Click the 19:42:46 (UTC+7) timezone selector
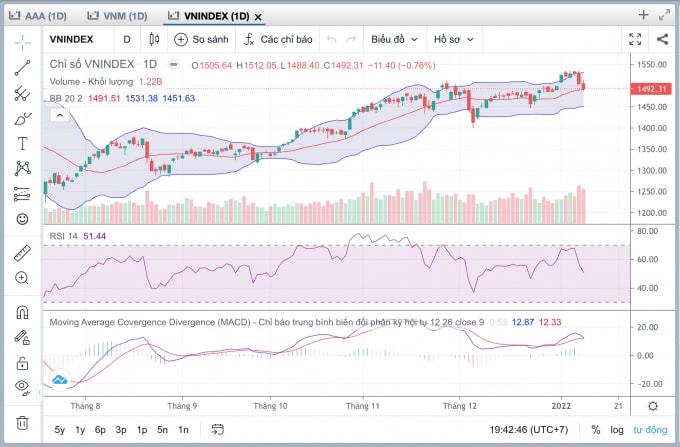The image size is (680, 447). [x=528, y=430]
